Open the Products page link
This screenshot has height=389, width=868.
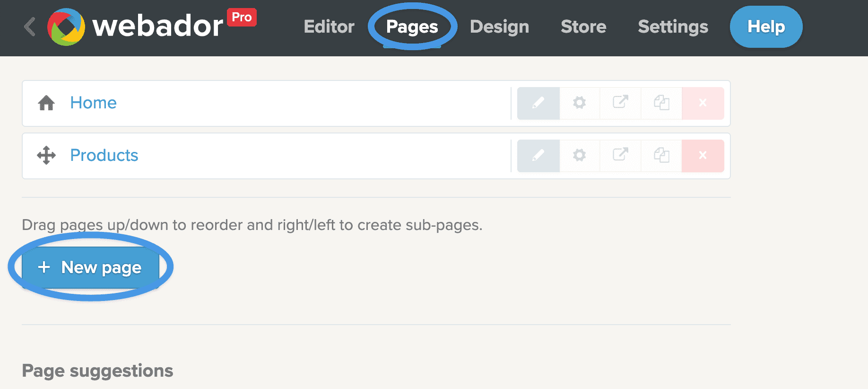104,155
